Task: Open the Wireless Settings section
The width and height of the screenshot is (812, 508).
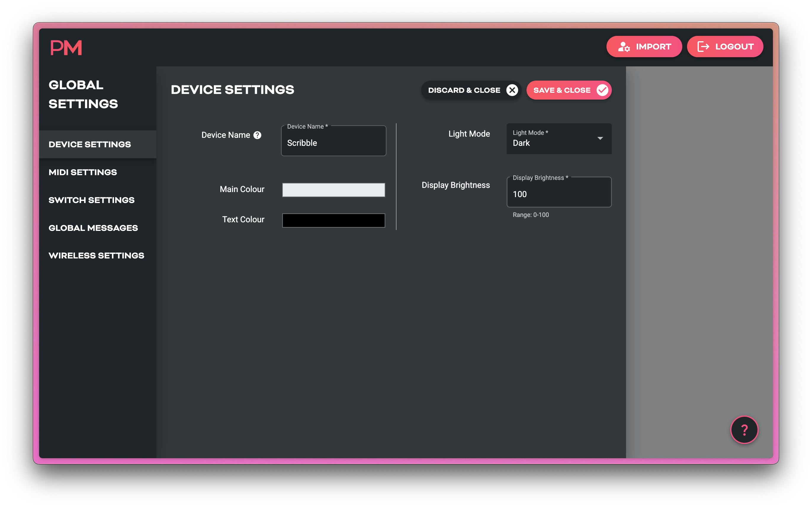Action: coord(96,255)
